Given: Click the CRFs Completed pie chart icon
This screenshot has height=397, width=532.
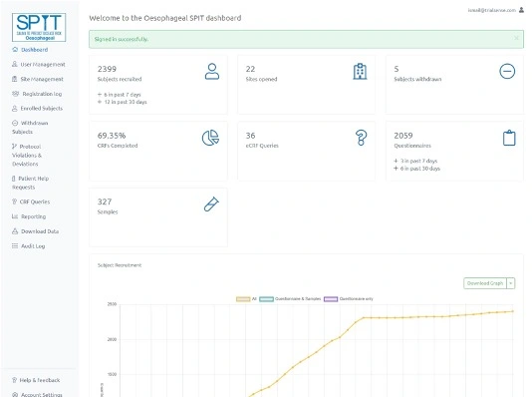Looking at the screenshot, I should click(x=210, y=138).
